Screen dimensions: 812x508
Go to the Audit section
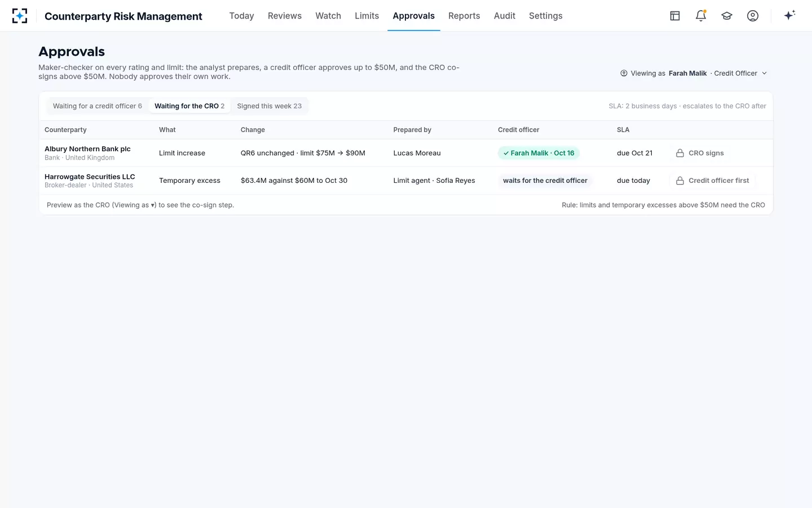(x=505, y=16)
